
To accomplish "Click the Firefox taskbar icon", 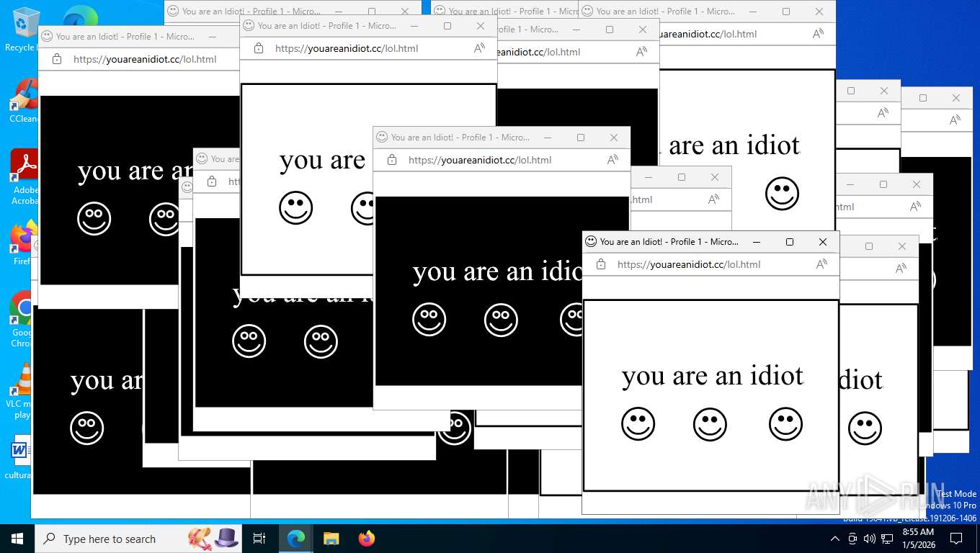I will [366, 539].
